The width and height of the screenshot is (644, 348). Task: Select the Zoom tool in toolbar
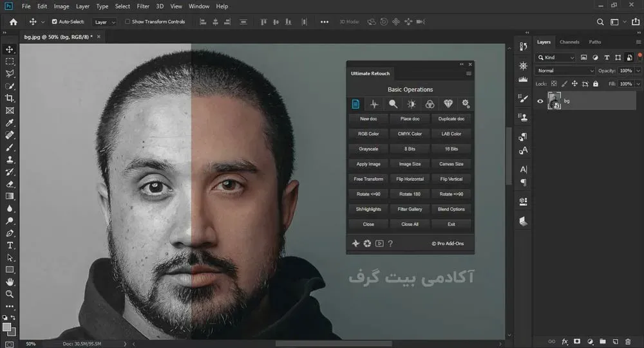10,294
